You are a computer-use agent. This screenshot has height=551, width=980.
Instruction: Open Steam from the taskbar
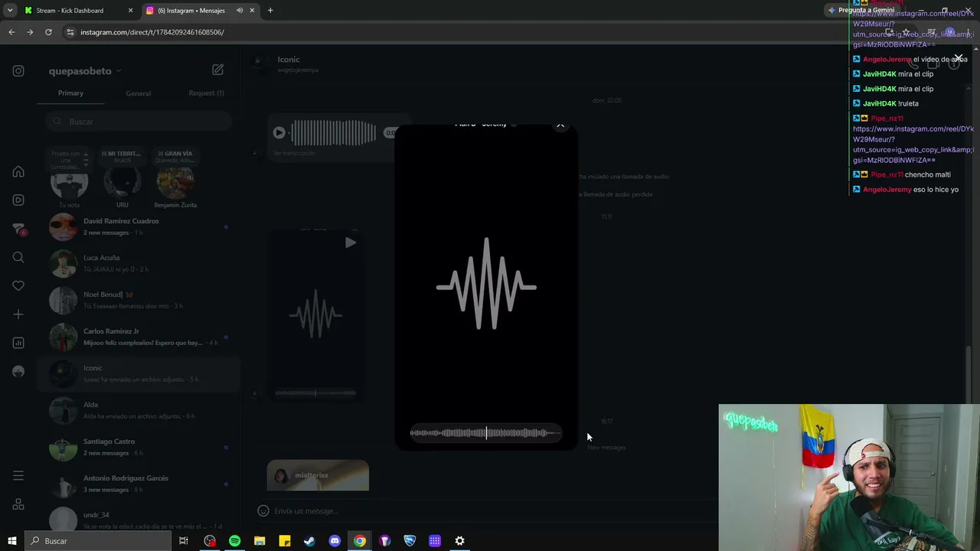pos(309,541)
